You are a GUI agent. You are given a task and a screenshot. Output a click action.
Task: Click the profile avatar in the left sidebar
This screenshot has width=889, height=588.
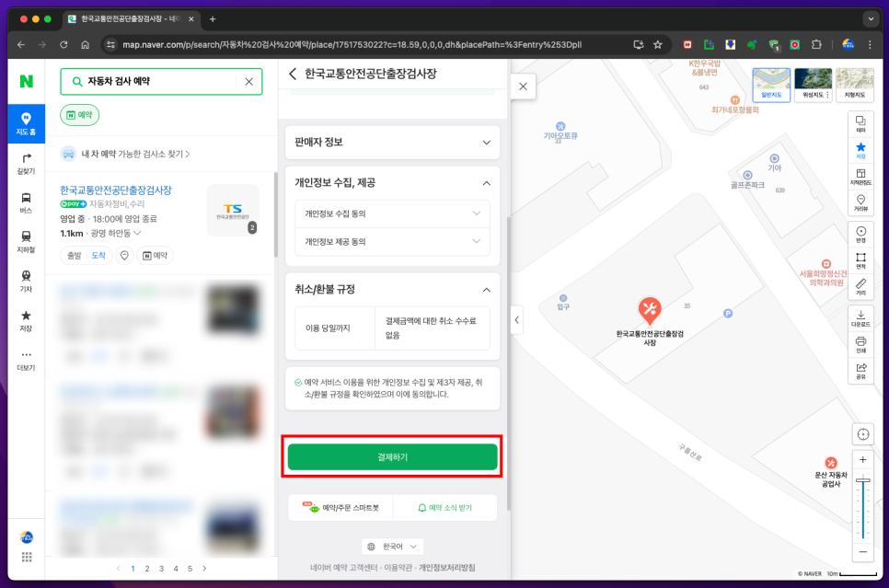(x=26, y=537)
